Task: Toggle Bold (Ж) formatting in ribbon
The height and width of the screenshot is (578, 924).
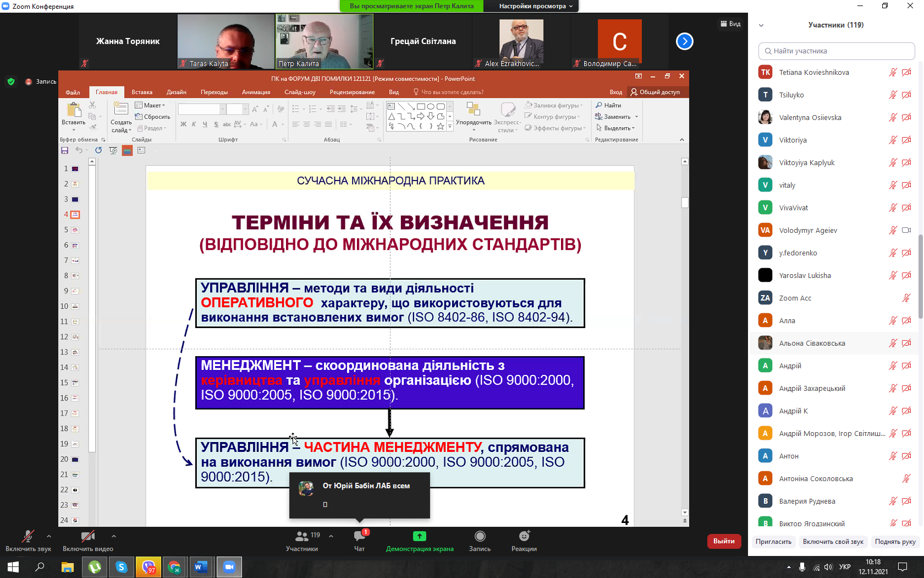Action: click(x=183, y=124)
